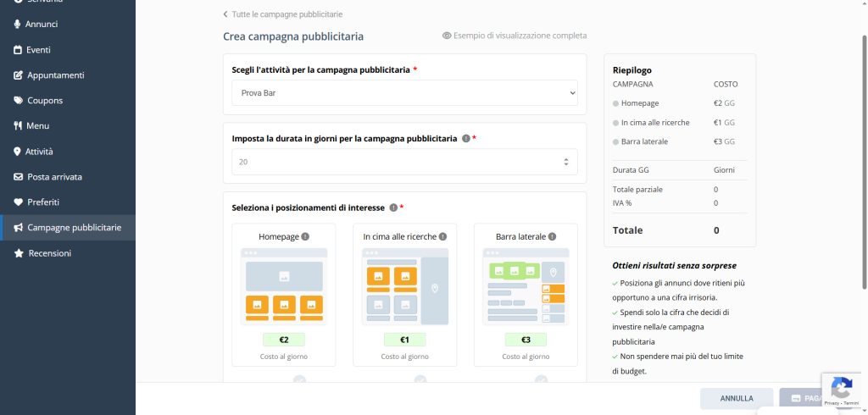This screenshot has height=415, width=868.
Task: Open the Prova Bar activity dropdown
Action: 404,92
